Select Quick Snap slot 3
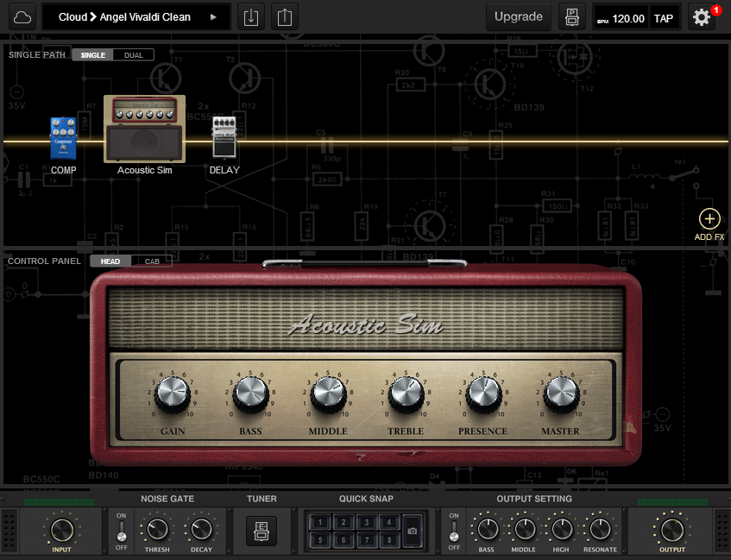This screenshot has height=560, width=731. click(367, 522)
